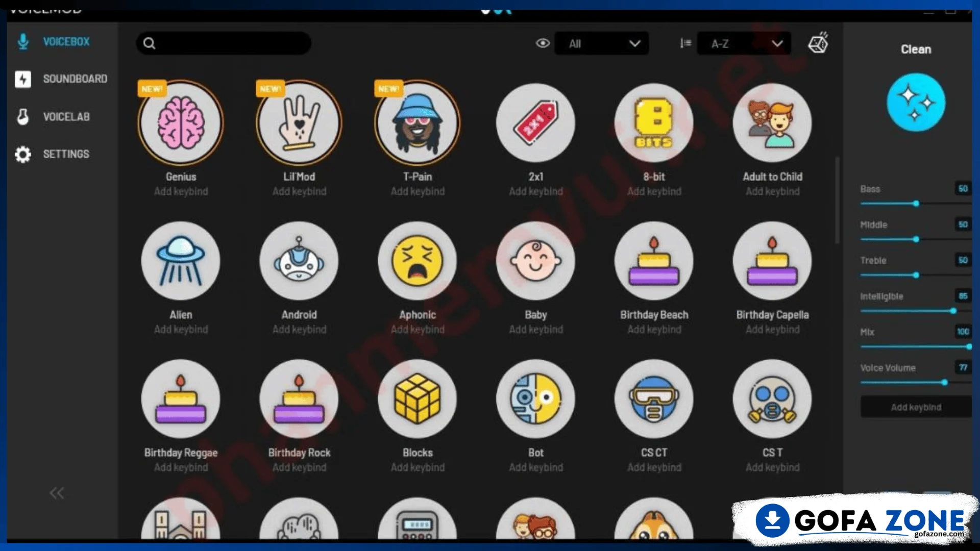Viewport: 980px width, 551px height.
Task: Open the A-Z sort dropdown
Action: pyautogui.click(x=744, y=43)
